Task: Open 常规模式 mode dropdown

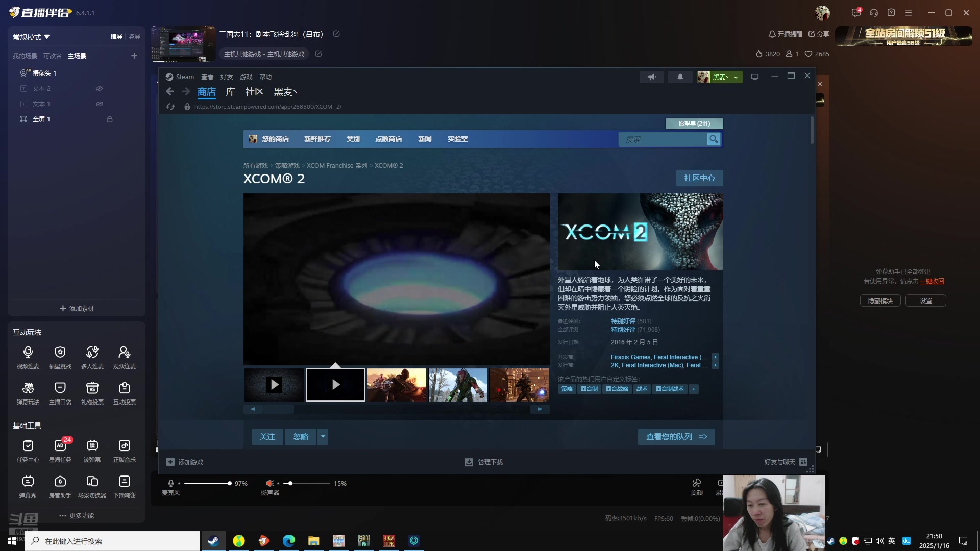Action: coord(31,37)
